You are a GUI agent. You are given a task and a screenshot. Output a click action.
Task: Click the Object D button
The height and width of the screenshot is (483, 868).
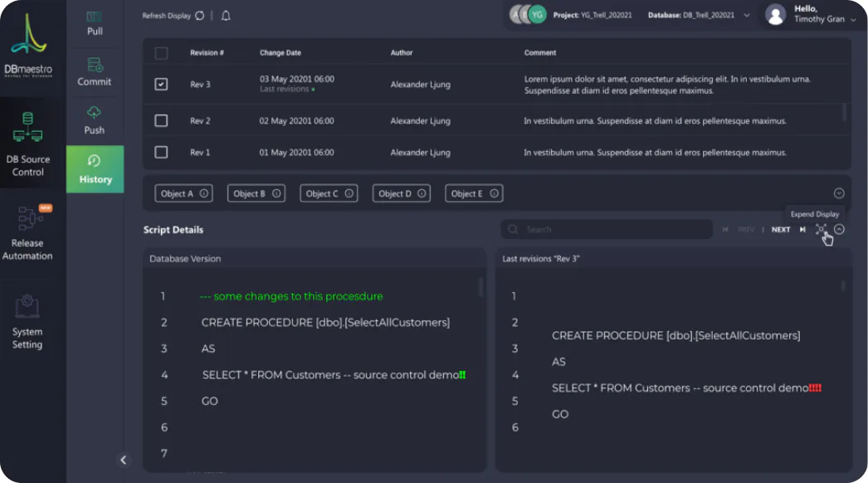tap(402, 193)
